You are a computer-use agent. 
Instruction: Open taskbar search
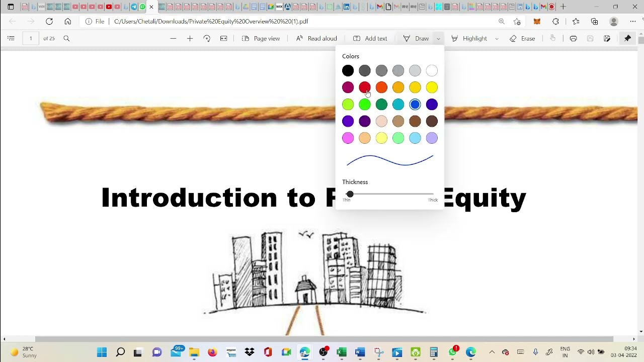coord(120,352)
